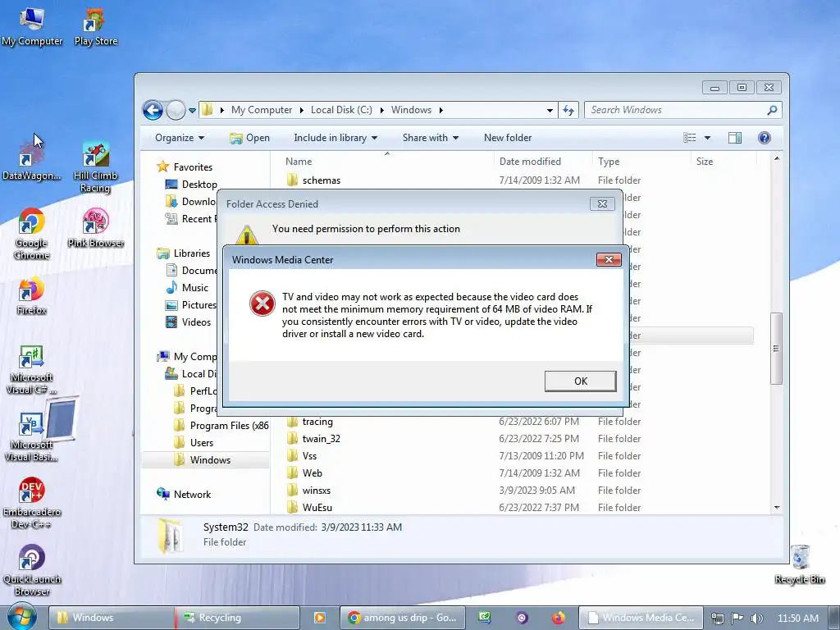Select Users folder in tree
This screenshot has height=630, width=840.
(x=194, y=442)
